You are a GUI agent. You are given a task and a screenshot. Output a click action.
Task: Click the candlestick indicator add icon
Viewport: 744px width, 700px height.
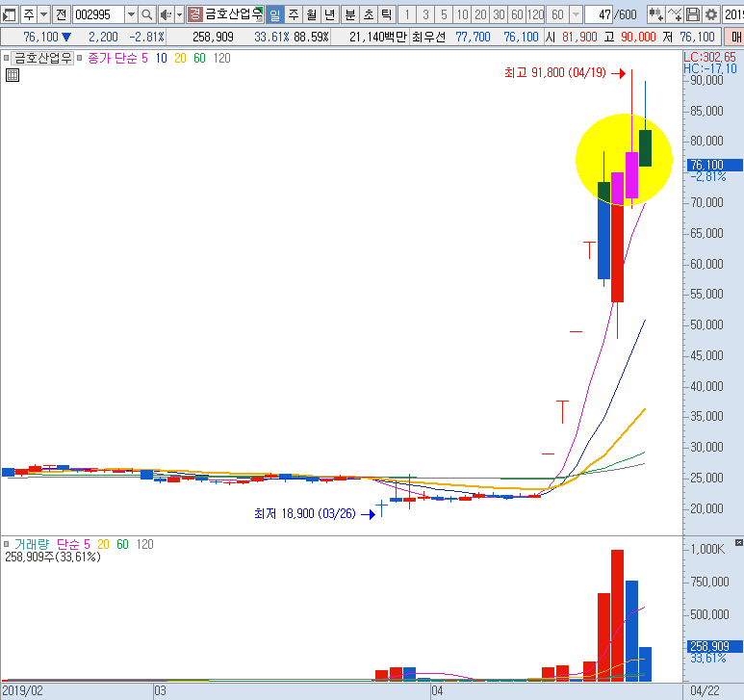click(656, 14)
